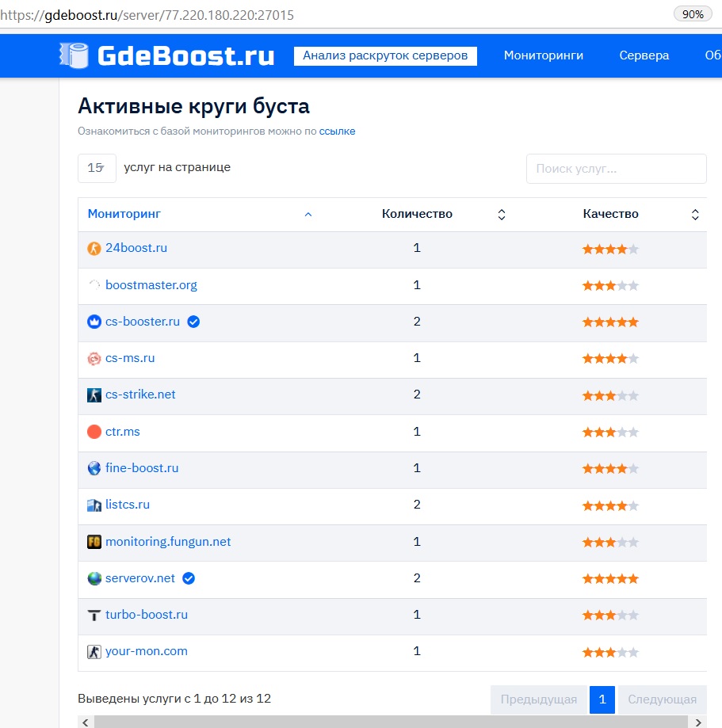This screenshot has height=728, width=722.
Task: Open the cs-booster.ru link
Action: 143,322
